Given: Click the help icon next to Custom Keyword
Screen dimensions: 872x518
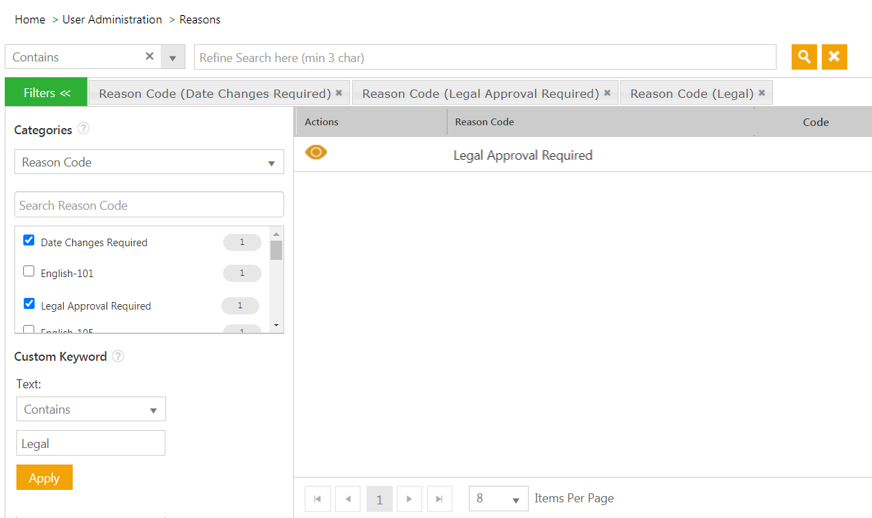Looking at the screenshot, I should pos(118,356).
